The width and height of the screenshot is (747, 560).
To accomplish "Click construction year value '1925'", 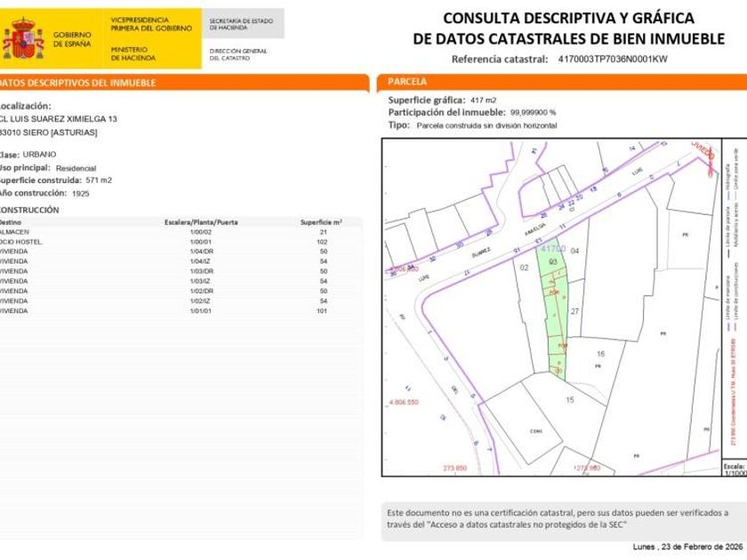I will click(x=81, y=194).
